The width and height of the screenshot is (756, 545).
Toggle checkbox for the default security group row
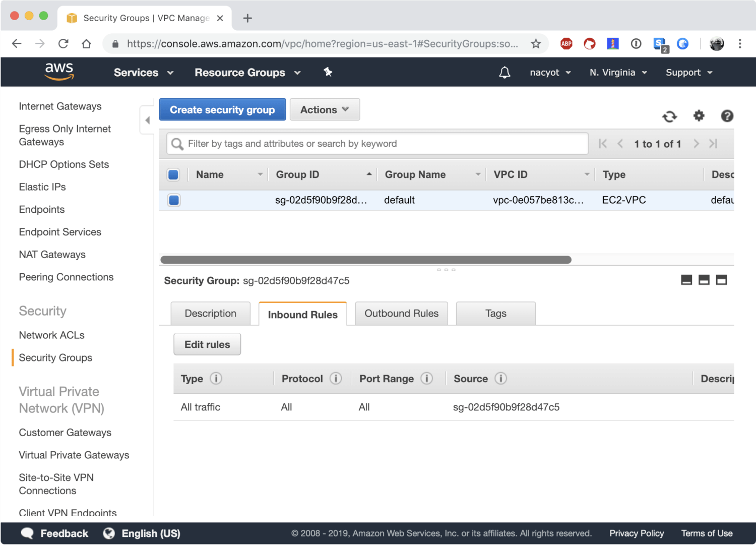pos(174,200)
